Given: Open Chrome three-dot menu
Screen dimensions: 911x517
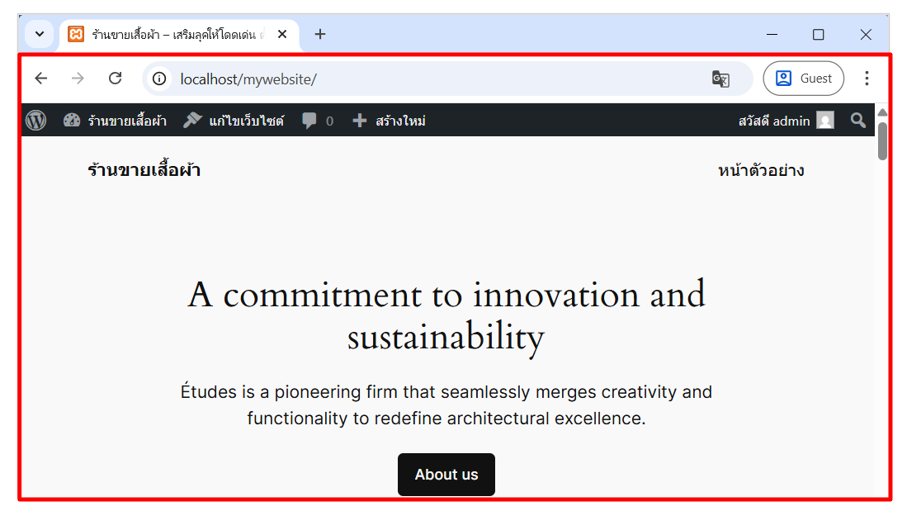Looking at the screenshot, I should [x=867, y=78].
